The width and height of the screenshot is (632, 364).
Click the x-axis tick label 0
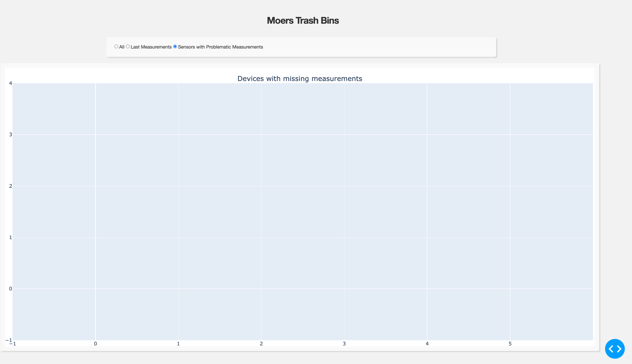coord(95,344)
